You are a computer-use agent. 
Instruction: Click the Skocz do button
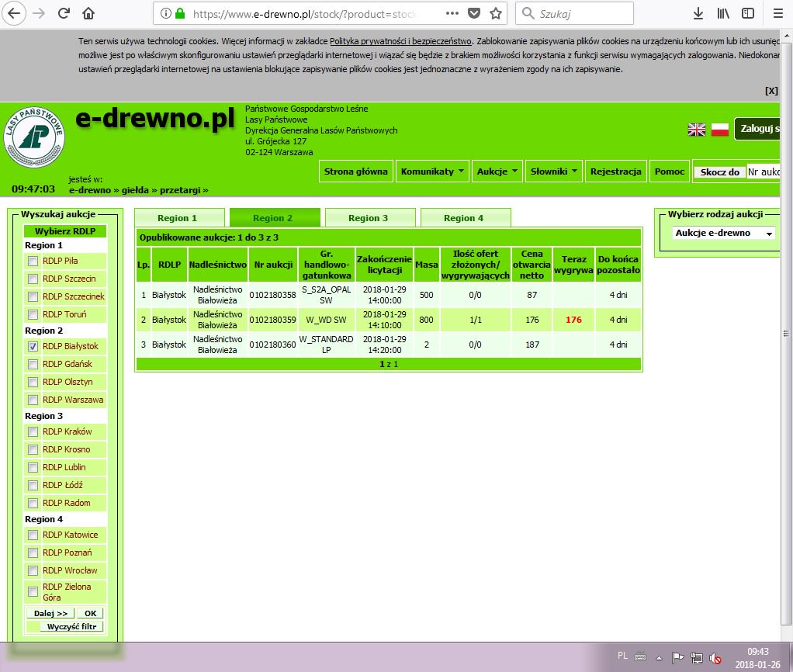coord(719,172)
